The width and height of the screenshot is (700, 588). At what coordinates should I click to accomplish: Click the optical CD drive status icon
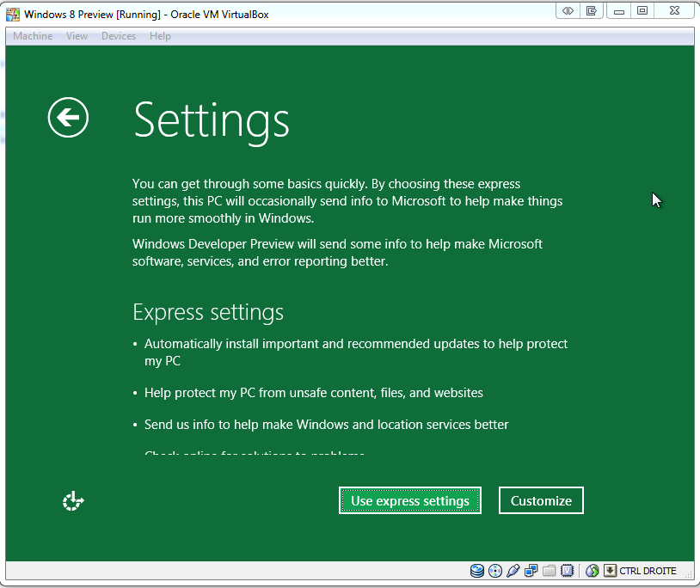tap(495, 571)
